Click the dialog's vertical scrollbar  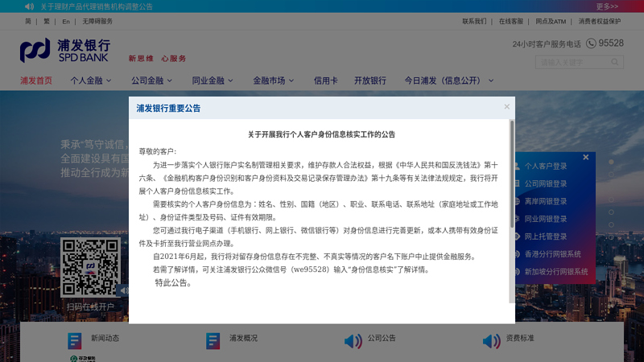[x=512, y=174]
